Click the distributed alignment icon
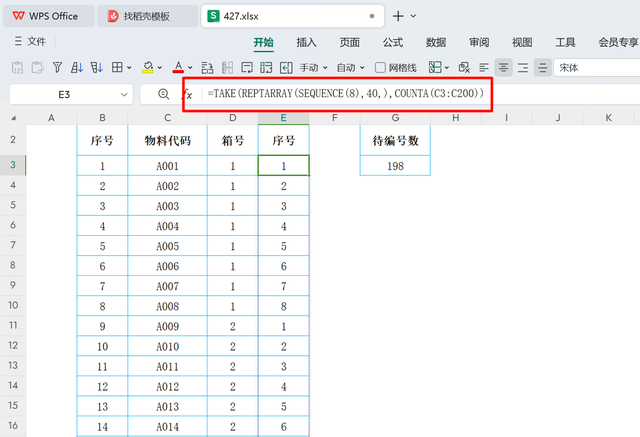 [542, 67]
